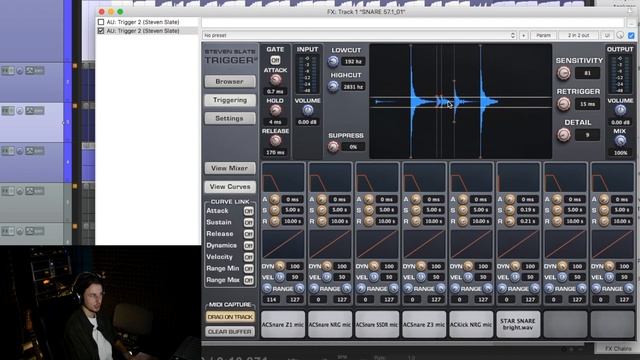This screenshot has height=360, width=640.
Task: Click the wet/dry knob in FX header
Action: click(620, 36)
